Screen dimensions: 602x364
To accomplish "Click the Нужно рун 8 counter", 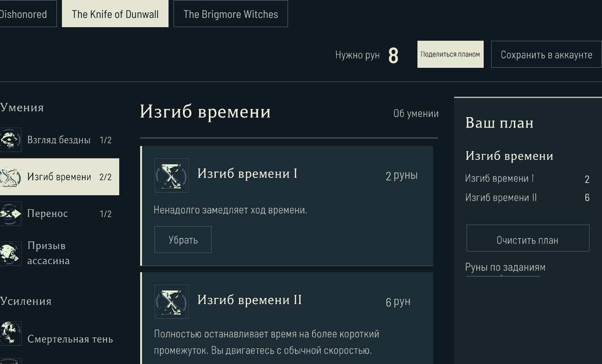I will click(367, 55).
